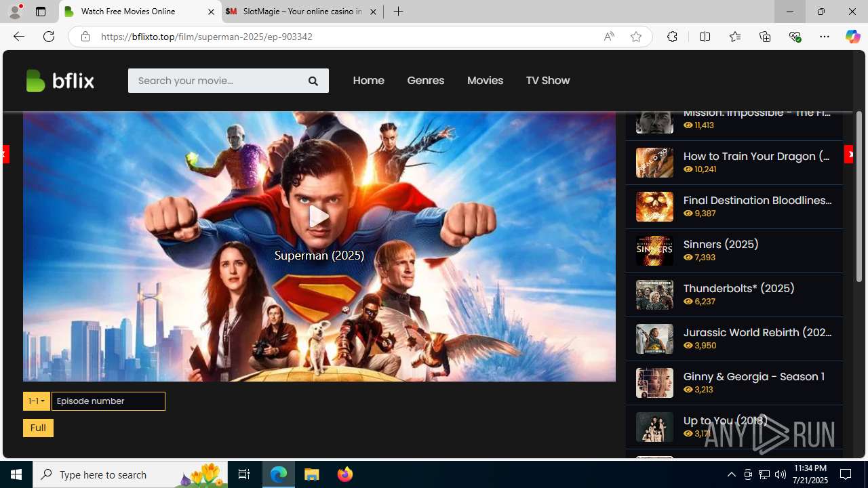Click the 6,237 views count
This screenshot has width=868, height=488.
tap(700, 302)
